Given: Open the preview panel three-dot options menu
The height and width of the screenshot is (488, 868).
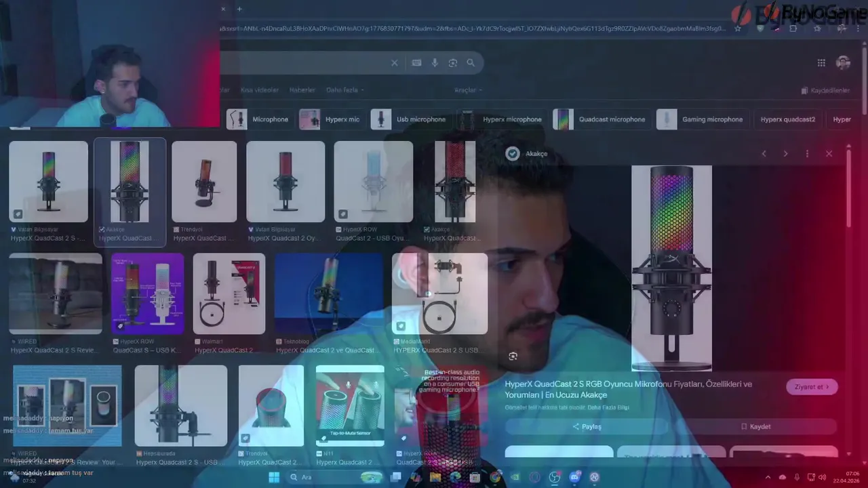Looking at the screenshot, I should point(807,154).
